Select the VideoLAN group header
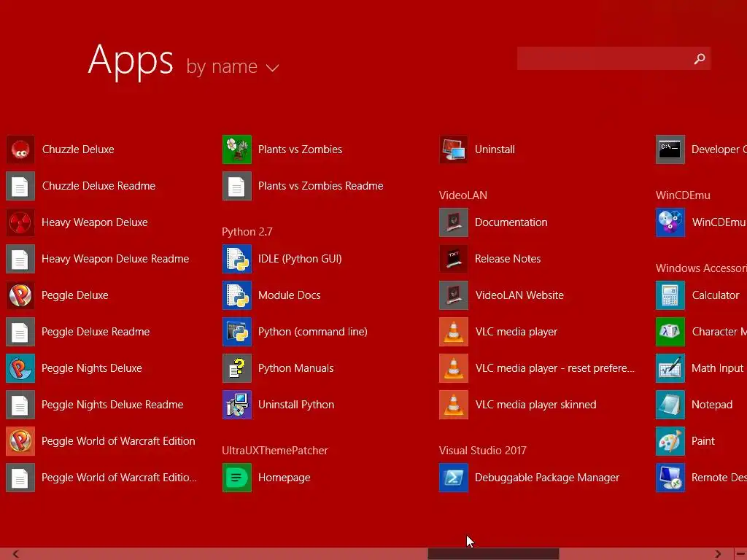Image resolution: width=747 pixels, height=560 pixels. pyautogui.click(x=463, y=195)
